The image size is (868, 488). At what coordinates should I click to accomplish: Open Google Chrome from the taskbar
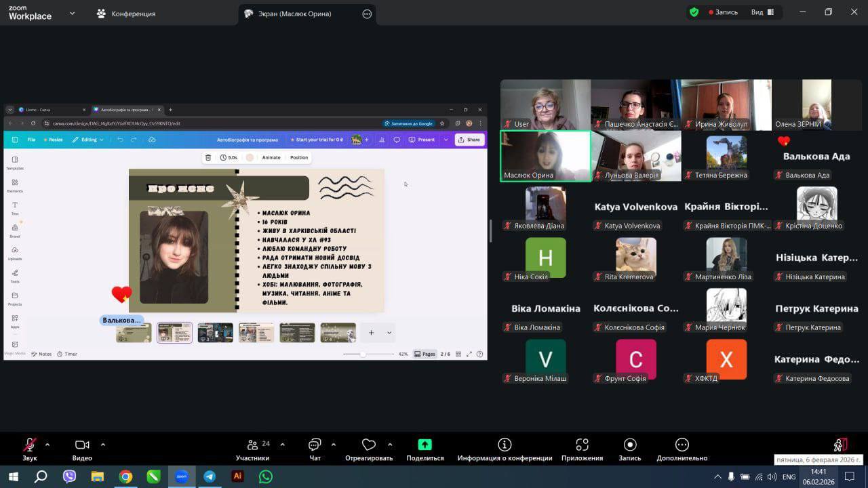pyautogui.click(x=125, y=476)
